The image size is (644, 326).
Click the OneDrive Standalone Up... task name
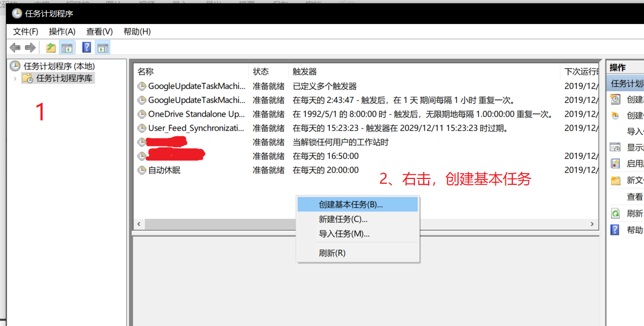click(x=197, y=114)
